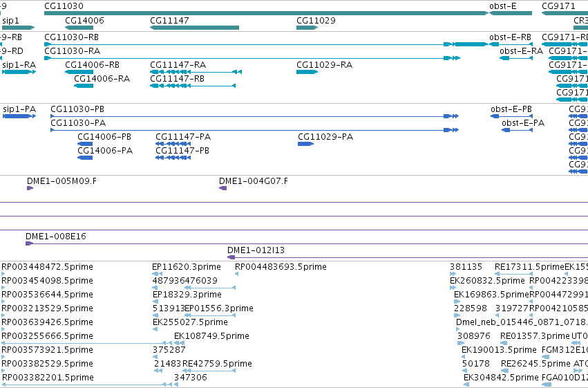The height and width of the screenshot is (388, 588).
Task: Select the sip1 gene arrow
Action: pos(18,28)
